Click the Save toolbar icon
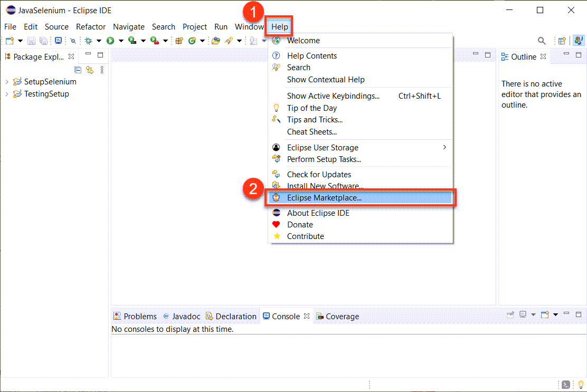This screenshot has width=587, height=392. pos(32,41)
